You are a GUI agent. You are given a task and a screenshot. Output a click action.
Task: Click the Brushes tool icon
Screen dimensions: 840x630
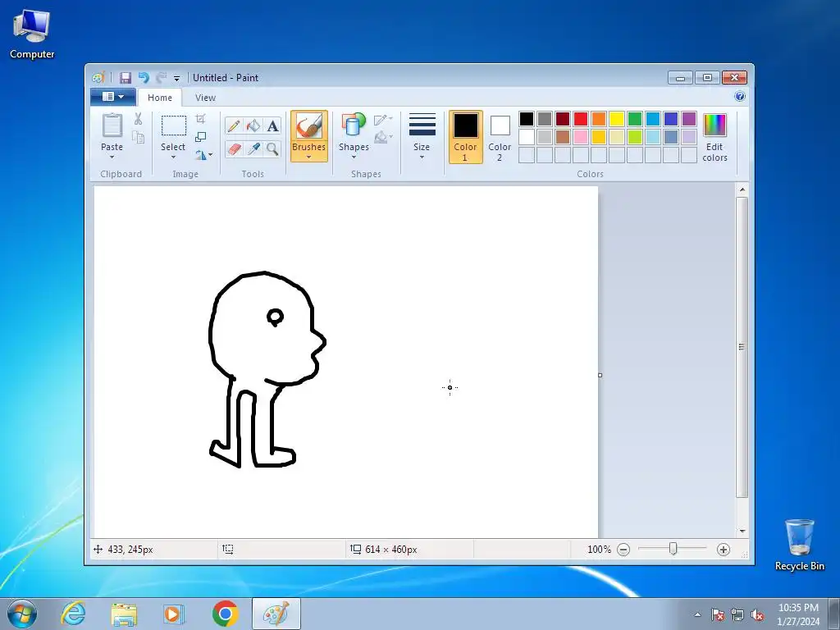pyautogui.click(x=309, y=126)
